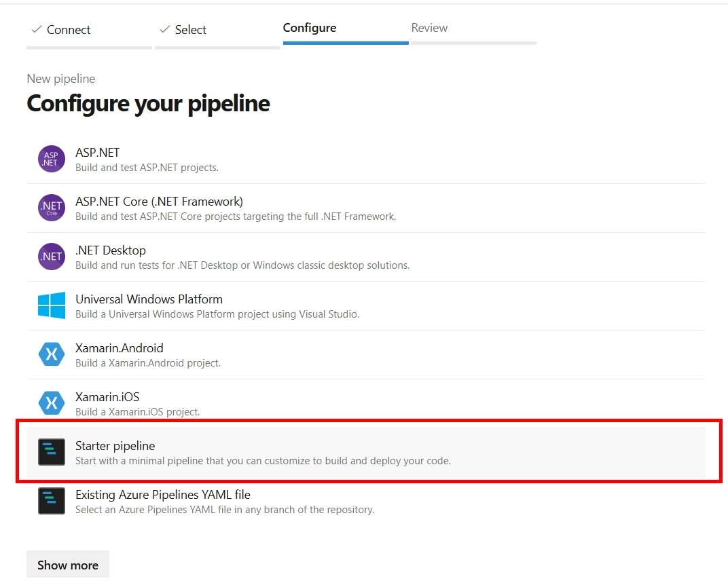Click the ASP.NET Core .NET Framework icon
The image size is (728, 581).
[52, 208]
